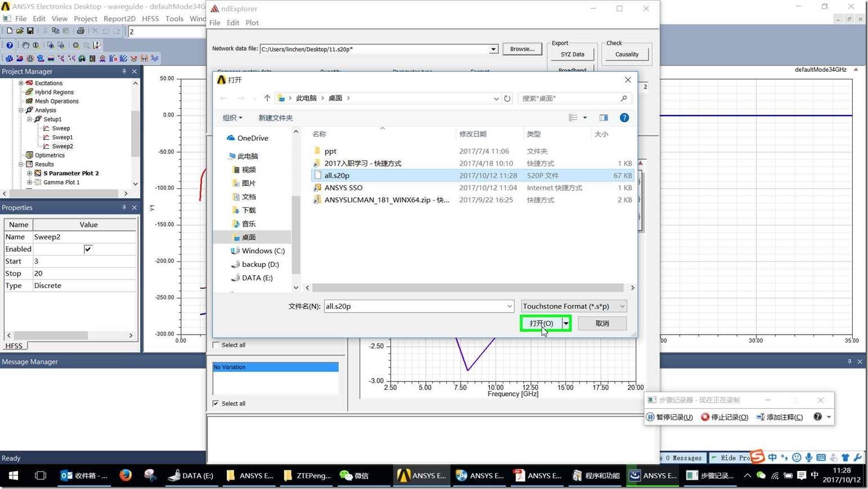Open the File menu of ndExplorer
The height and width of the screenshot is (489, 868).
coord(215,23)
